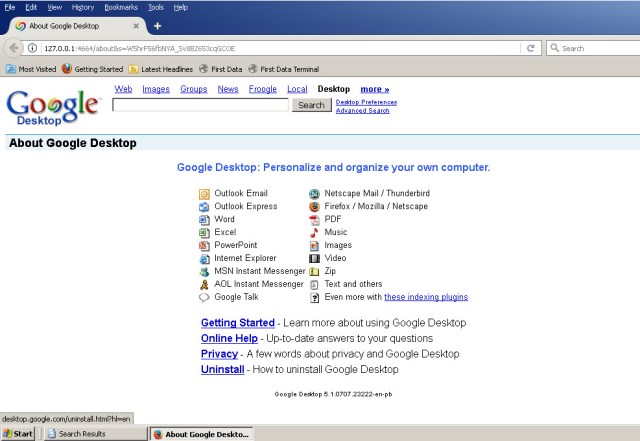Click the Google Desktop version number text
Viewport: 640px width, 441px height.
pos(333,394)
